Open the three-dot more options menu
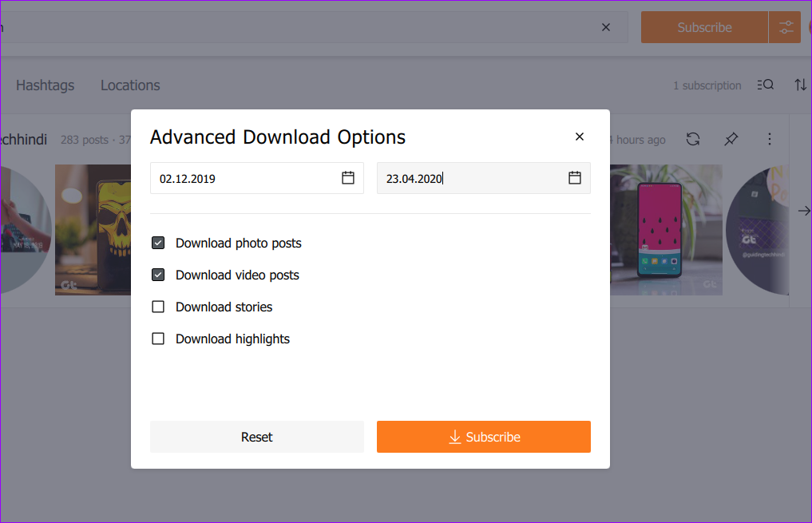The image size is (812, 523). point(770,139)
